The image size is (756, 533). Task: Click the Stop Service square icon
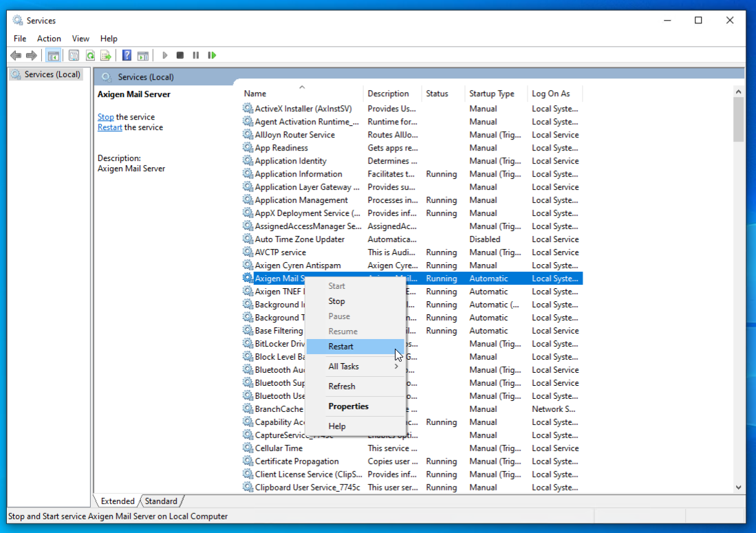pos(180,56)
